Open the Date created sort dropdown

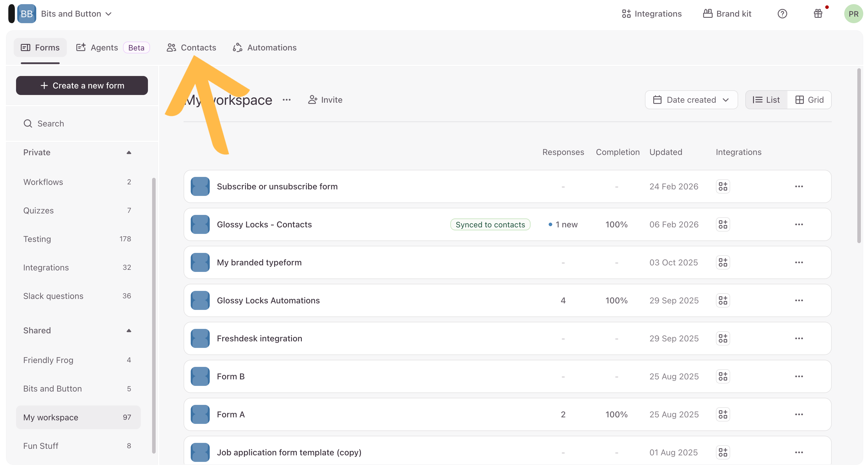(691, 100)
